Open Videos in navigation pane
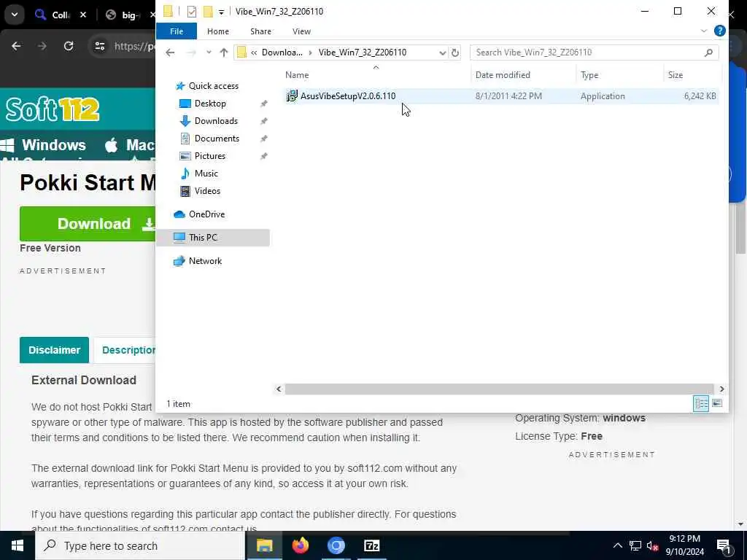The image size is (747, 560). click(207, 191)
